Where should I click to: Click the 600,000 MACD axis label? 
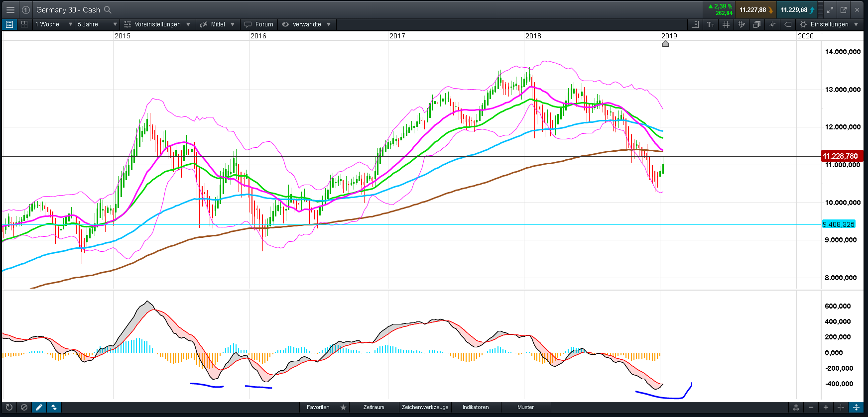coord(838,306)
